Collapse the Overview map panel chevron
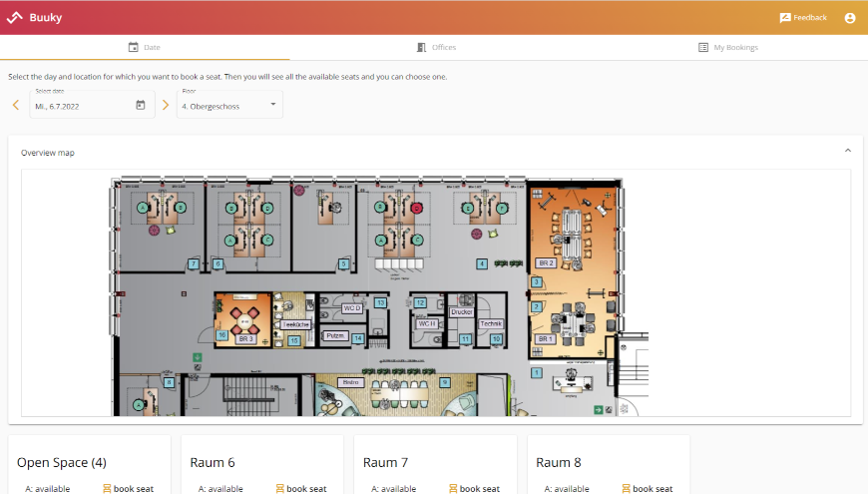868x494 pixels. click(848, 151)
